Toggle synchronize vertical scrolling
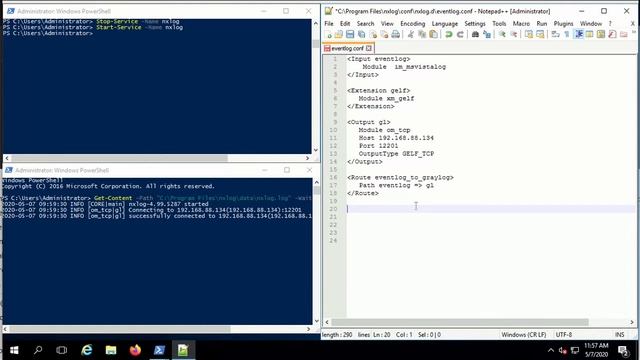The height and width of the screenshot is (360, 640). click(x=529, y=35)
